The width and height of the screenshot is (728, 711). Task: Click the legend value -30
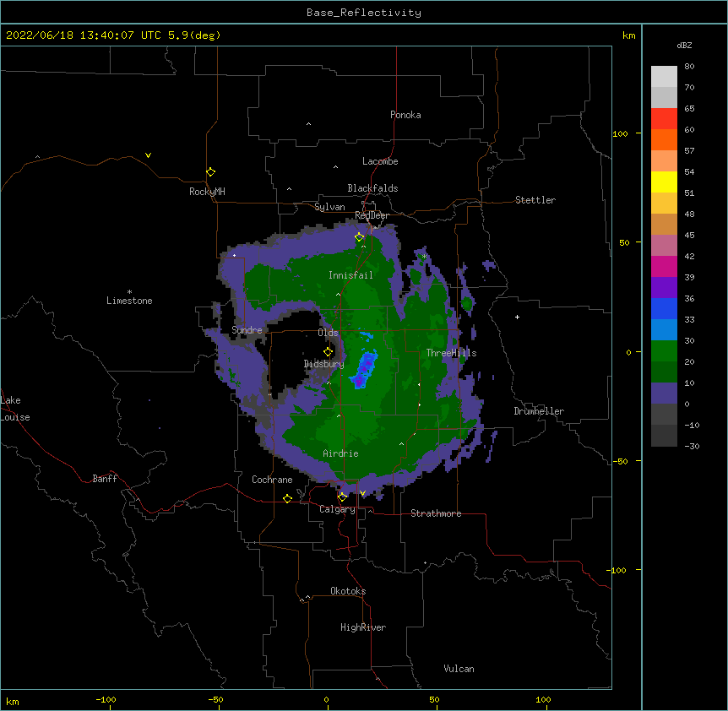click(x=692, y=447)
